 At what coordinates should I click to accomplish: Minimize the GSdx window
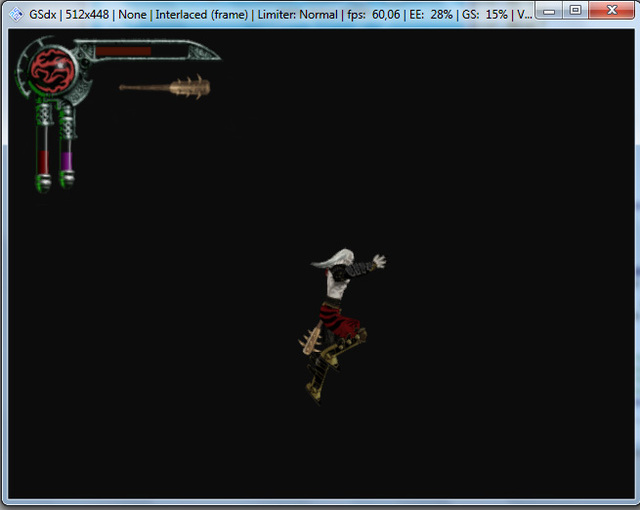(549, 10)
